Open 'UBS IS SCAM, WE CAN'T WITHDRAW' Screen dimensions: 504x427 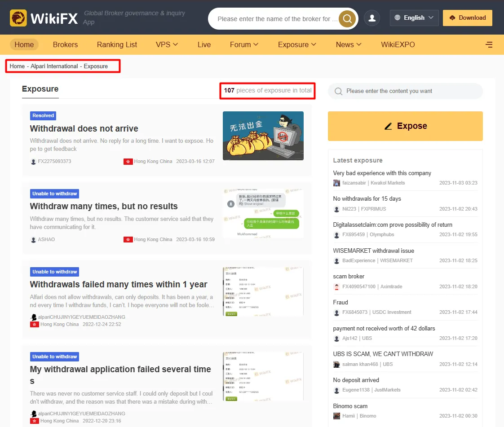point(383,354)
